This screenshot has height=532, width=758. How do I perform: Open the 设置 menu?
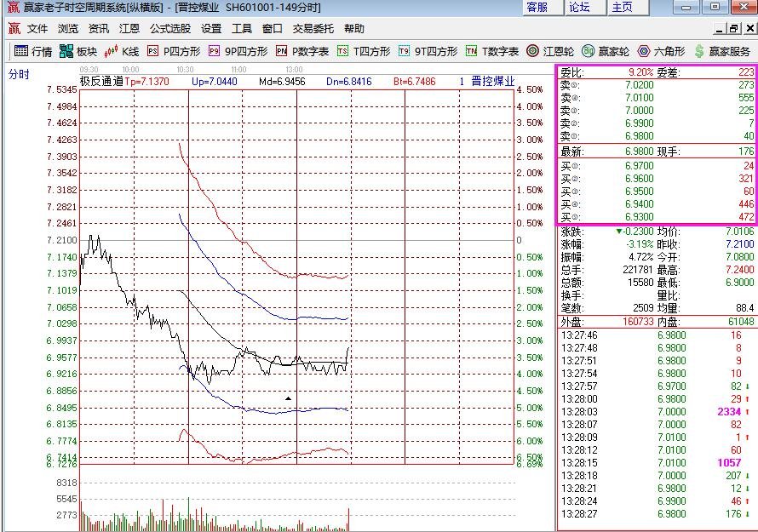click(211, 28)
